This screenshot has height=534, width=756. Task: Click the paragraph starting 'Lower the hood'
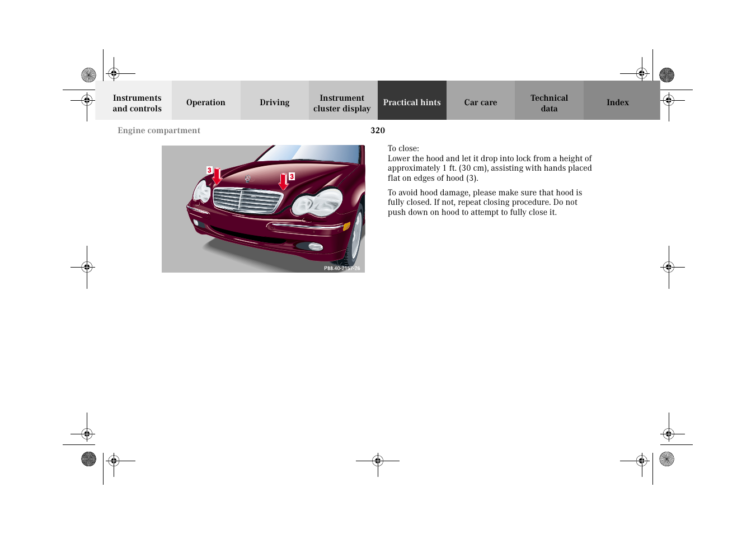pos(490,168)
